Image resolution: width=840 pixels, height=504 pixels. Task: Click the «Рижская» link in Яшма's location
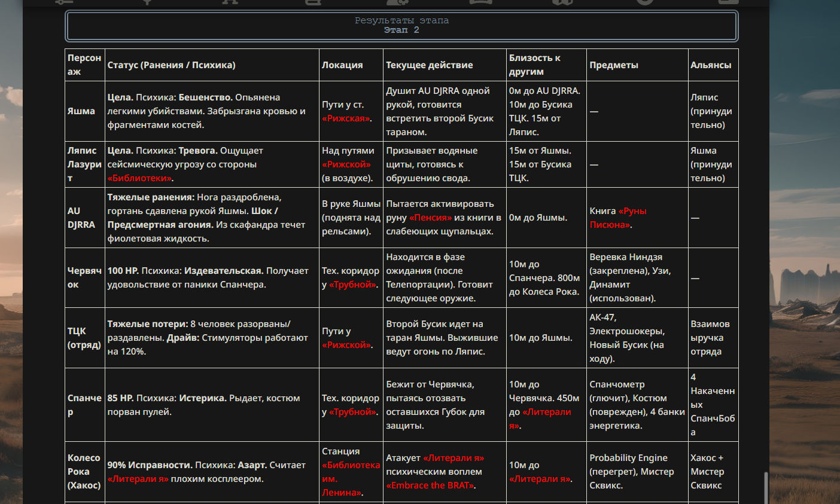coord(346,118)
